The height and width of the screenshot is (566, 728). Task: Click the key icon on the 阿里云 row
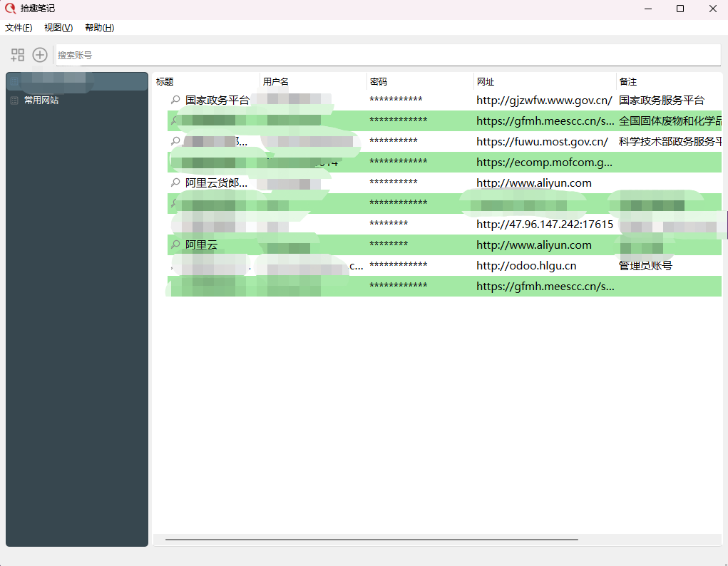[175, 245]
